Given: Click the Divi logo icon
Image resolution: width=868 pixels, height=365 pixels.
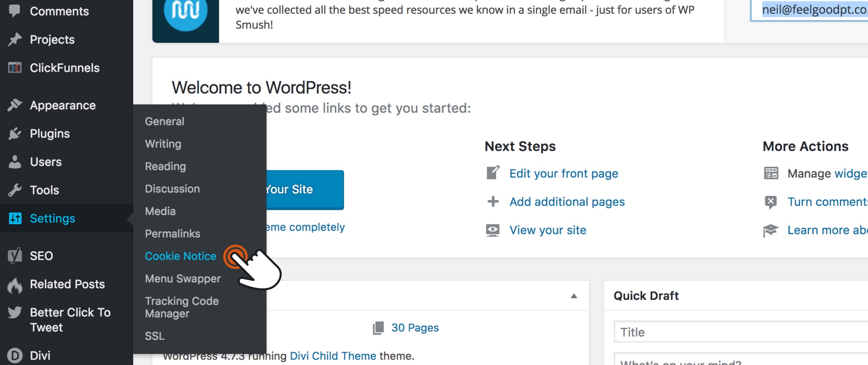Looking at the screenshot, I should [15, 356].
